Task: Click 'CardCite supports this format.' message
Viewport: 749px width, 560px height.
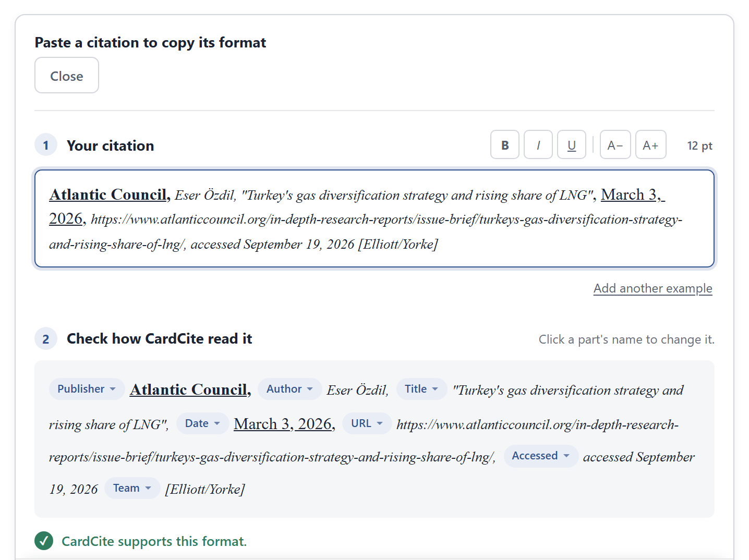Action: click(x=154, y=541)
